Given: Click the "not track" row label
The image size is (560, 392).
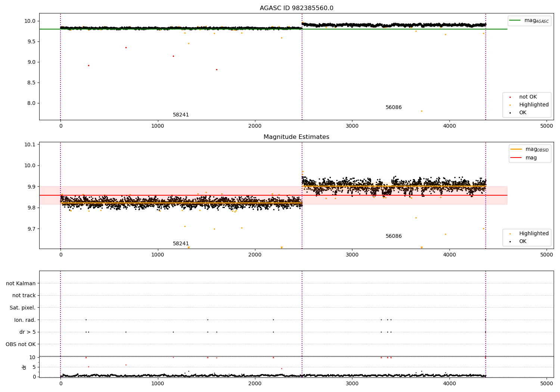Looking at the screenshot, I should click(x=24, y=296).
